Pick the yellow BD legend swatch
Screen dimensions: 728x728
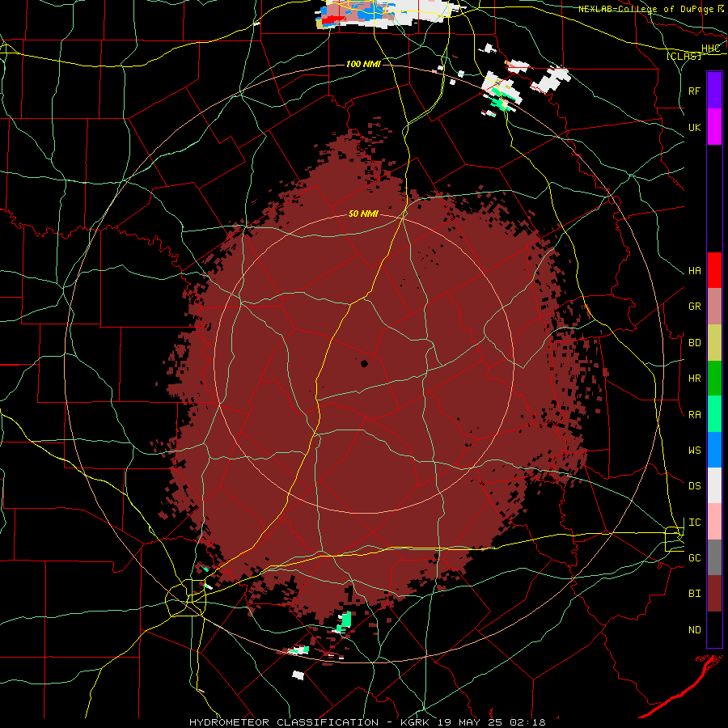pyautogui.click(x=714, y=343)
